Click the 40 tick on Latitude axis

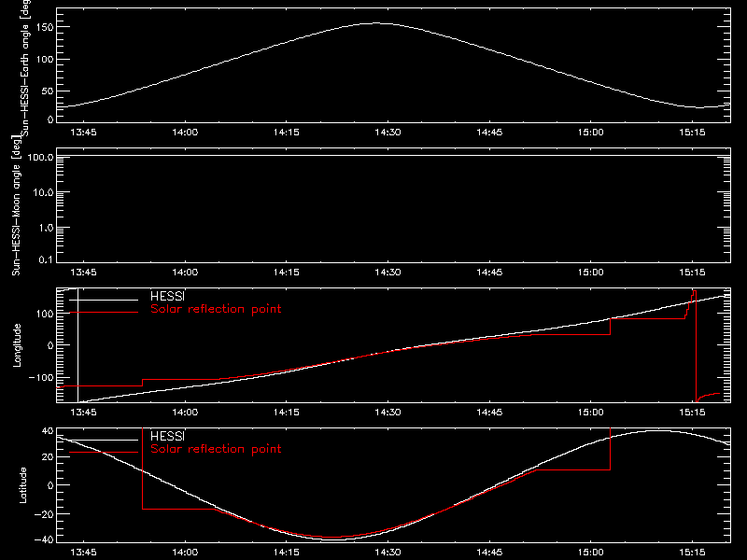tap(48, 431)
